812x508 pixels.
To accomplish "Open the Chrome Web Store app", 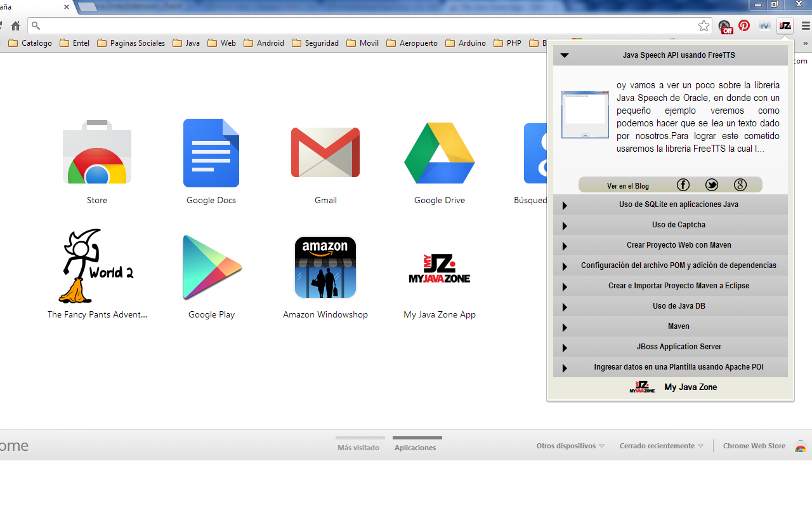I will point(97,152).
